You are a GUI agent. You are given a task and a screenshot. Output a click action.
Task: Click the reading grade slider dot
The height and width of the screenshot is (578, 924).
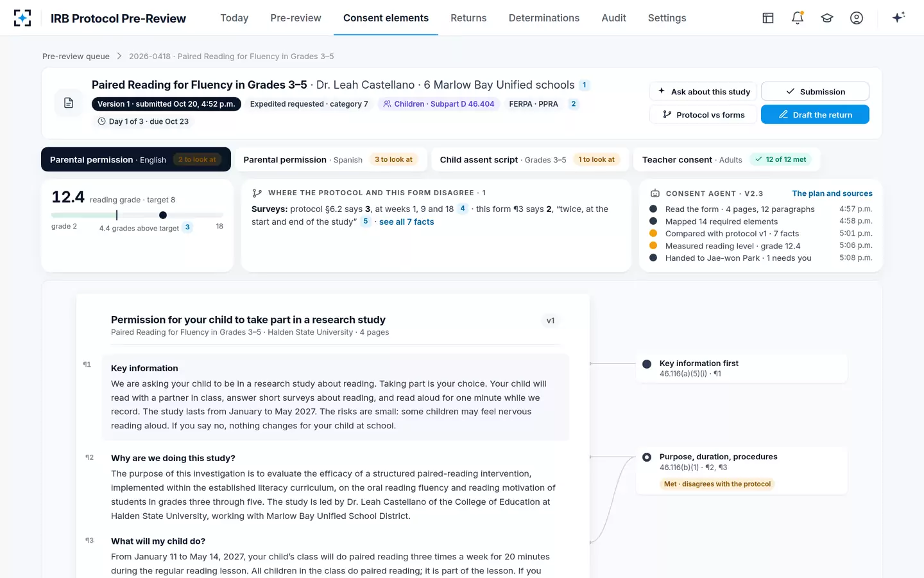click(163, 215)
